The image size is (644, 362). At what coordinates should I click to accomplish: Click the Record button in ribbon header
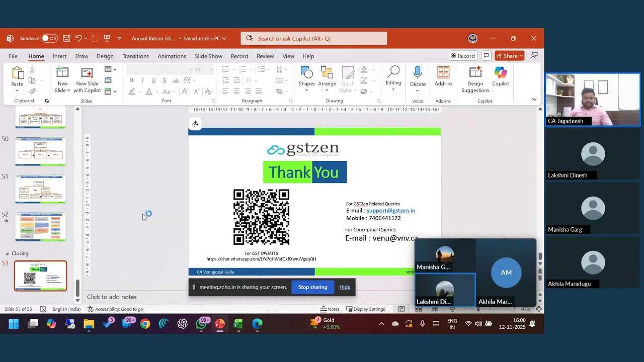[463, 56]
